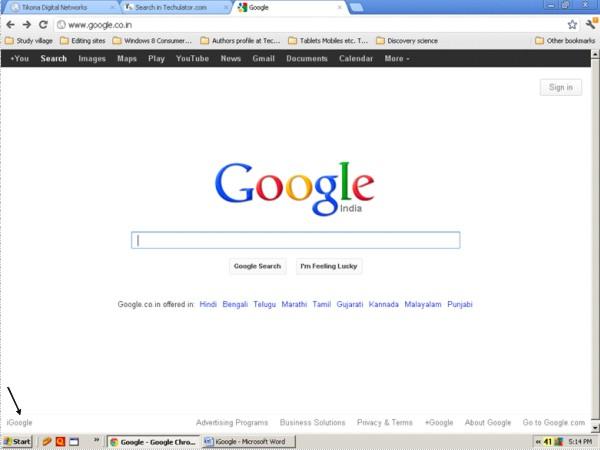Go forward with browser forward arrow
600x450 pixels.
(27, 25)
